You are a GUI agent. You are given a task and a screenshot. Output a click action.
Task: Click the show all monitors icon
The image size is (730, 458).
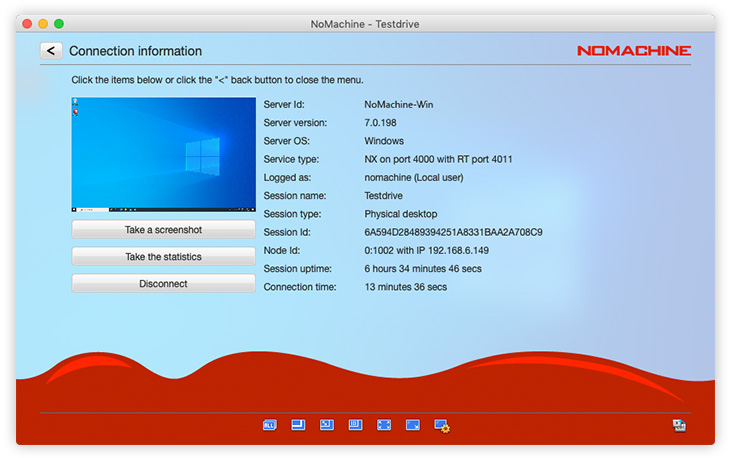(x=269, y=425)
